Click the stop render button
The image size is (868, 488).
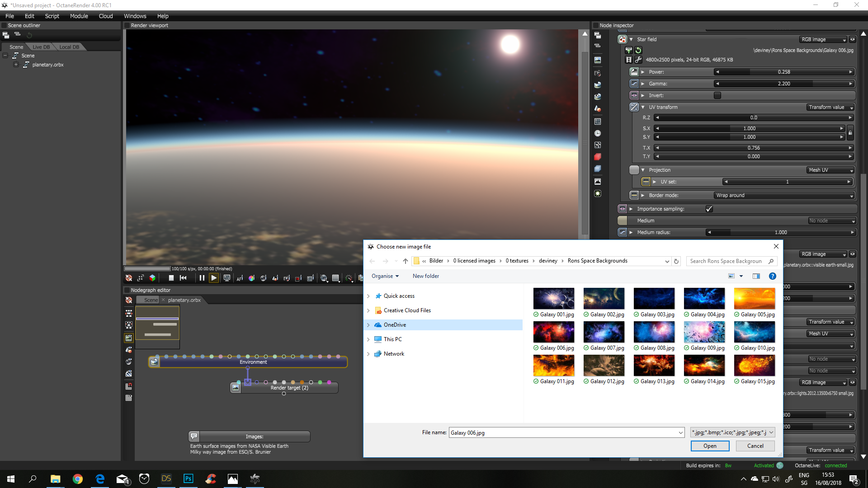171,278
